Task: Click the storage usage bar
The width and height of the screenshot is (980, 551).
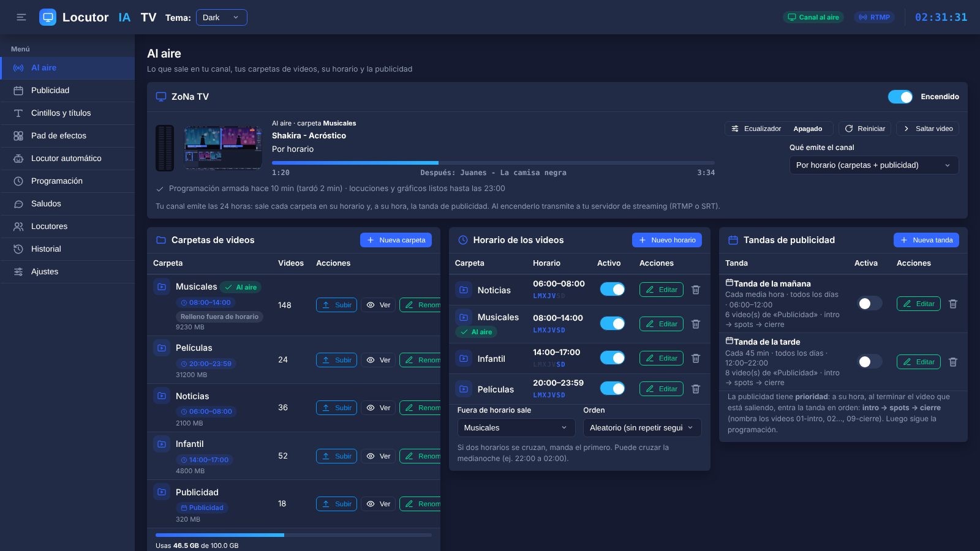Action: coord(293,535)
